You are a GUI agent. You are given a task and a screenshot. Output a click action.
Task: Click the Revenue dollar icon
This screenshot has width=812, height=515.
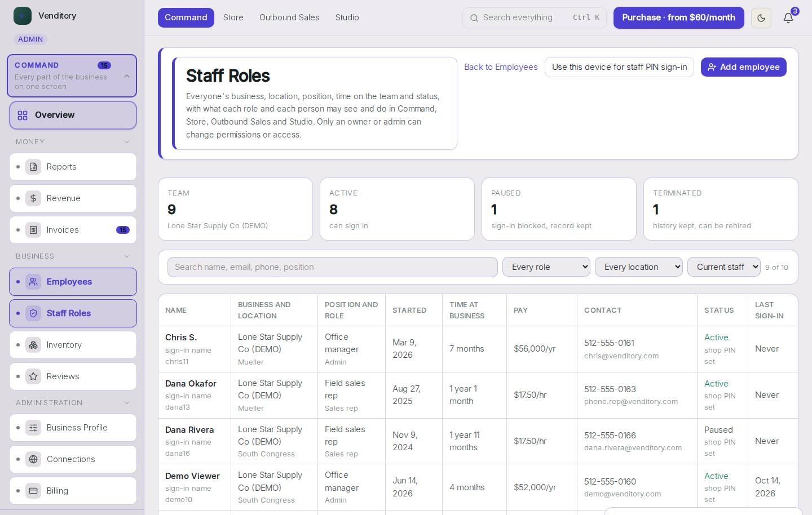click(x=33, y=198)
